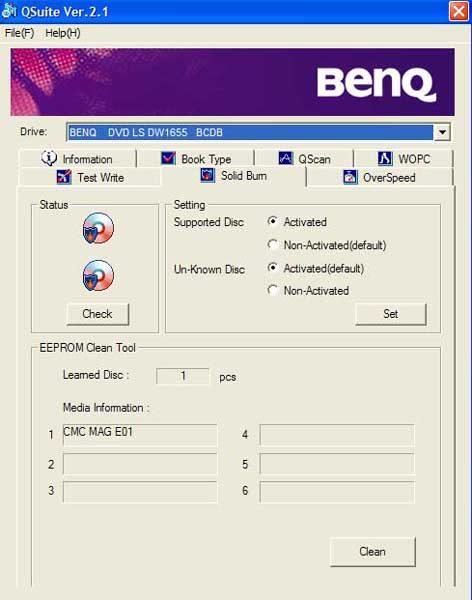Image resolution: width=472 pixels, height=600 pixels.
Task: Click the WOPC tab icon
Action: [385, 158]
